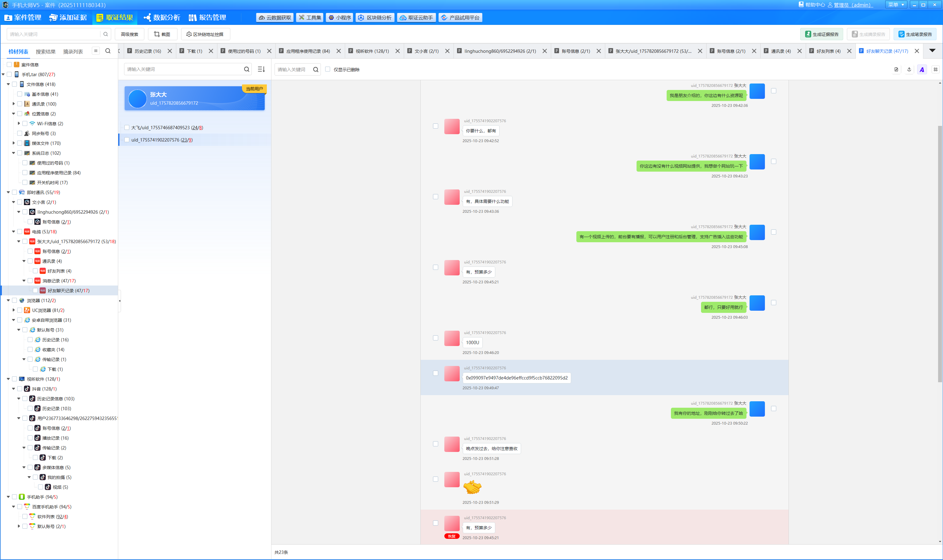Enable 'show deleted only' (仅显示已删除) checkbox
The width and height of the screenshot is (943, 560).
328,69
